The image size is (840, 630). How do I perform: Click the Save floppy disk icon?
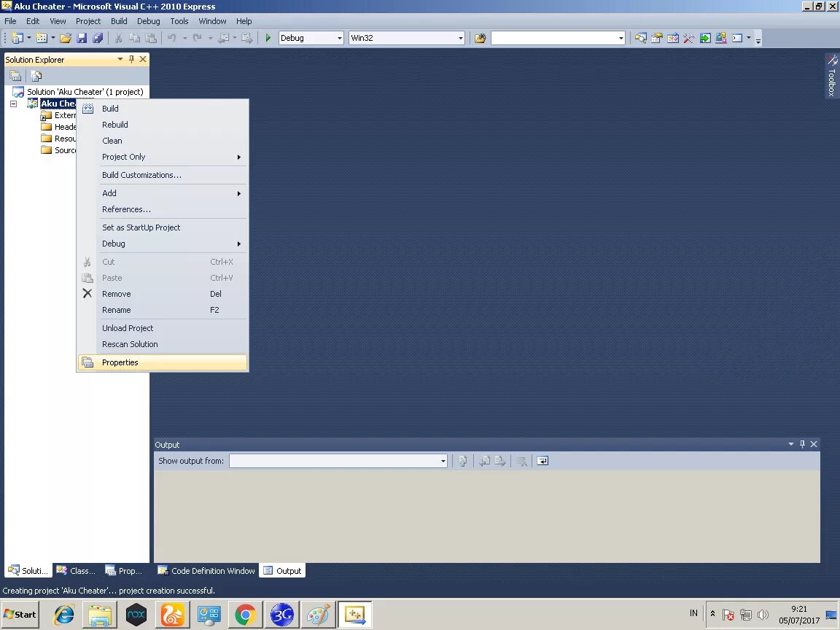[x=82, y=38]
